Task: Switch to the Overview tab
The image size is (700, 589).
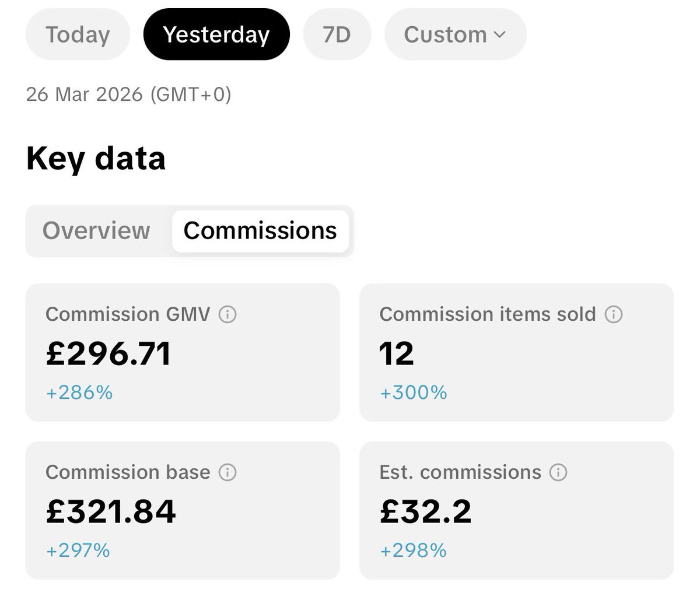Action: [x=96, y=231]
